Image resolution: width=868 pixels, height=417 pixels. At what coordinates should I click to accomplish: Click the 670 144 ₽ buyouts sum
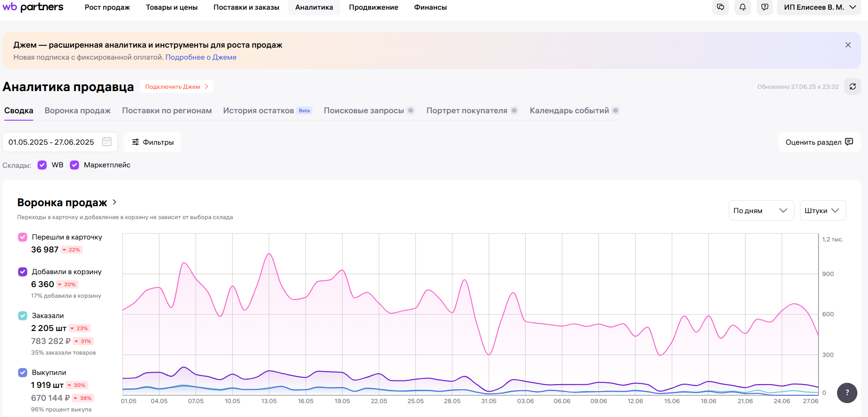(x=50, y=398)
